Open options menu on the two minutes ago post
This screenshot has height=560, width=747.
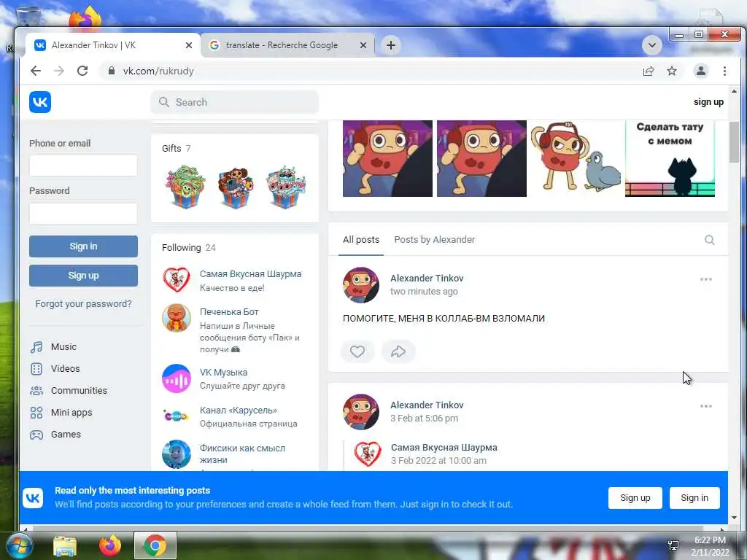(706, 279)
